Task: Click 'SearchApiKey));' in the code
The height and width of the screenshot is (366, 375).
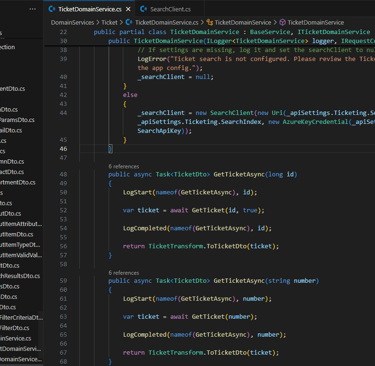Action: 165,131
